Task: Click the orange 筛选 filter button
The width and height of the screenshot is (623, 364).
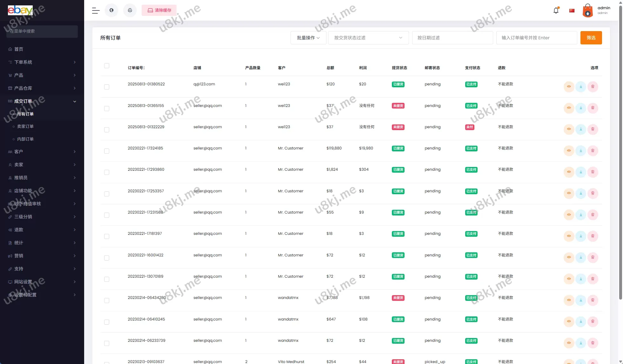Action: [x=591, y=38]
